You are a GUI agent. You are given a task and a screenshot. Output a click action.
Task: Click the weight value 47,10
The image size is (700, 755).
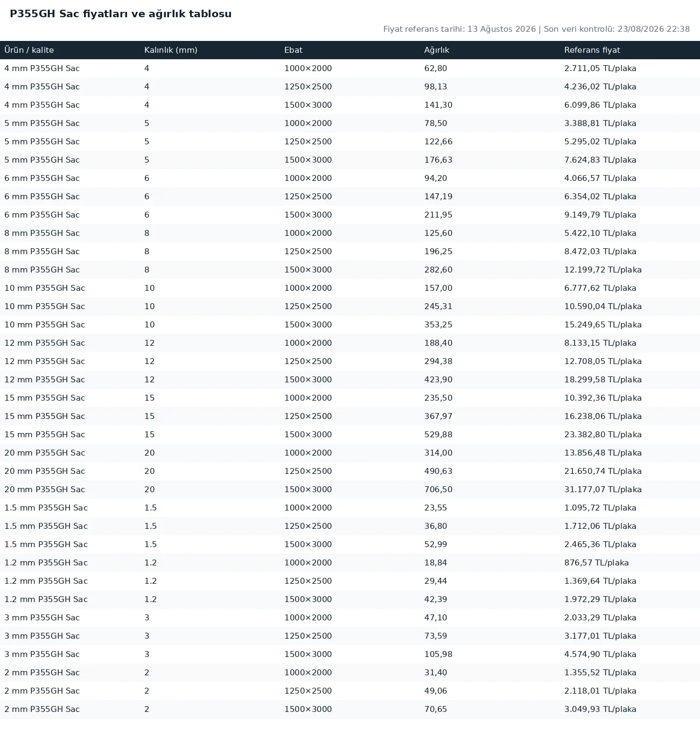[436, 618]
